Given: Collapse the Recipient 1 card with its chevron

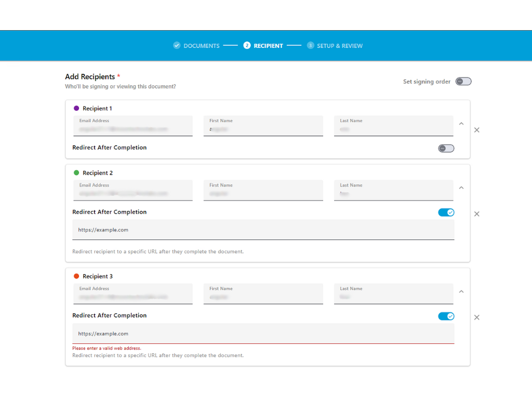Looking at the screenshot, I should [461, 124].
